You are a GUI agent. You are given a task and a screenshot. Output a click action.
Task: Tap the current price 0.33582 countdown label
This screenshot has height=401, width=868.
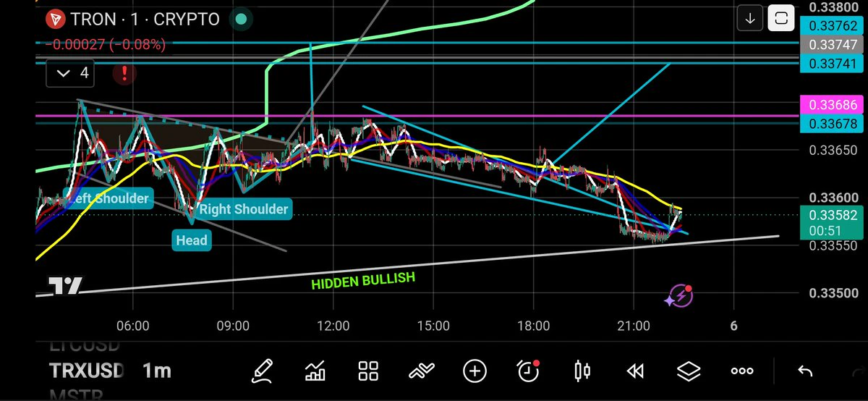[833, 222]
